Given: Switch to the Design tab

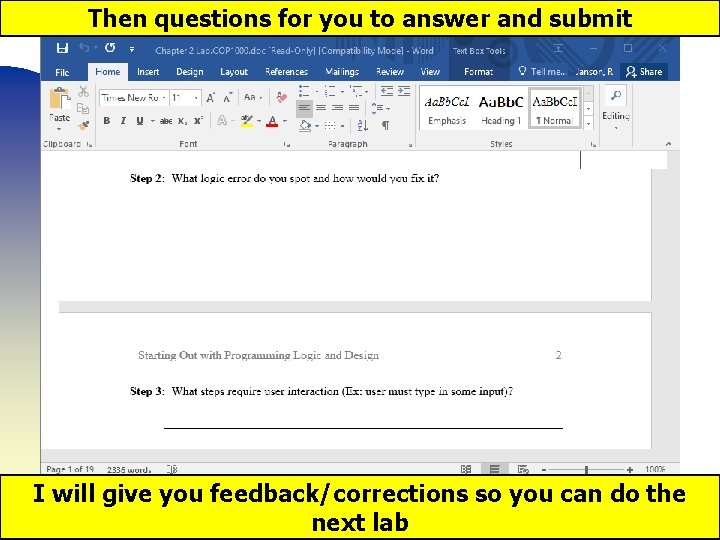Looking at the screenshot, I should coord(190,72).
